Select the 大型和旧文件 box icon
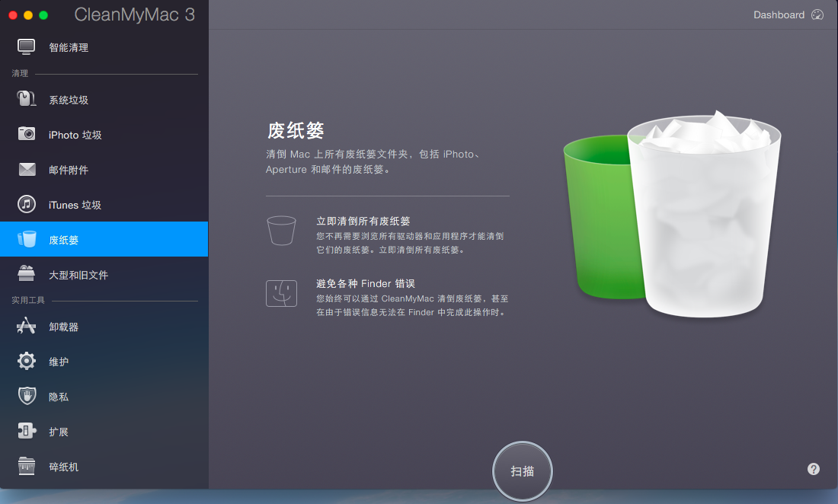This screenshot has height=504, width=838. (26, 273)
